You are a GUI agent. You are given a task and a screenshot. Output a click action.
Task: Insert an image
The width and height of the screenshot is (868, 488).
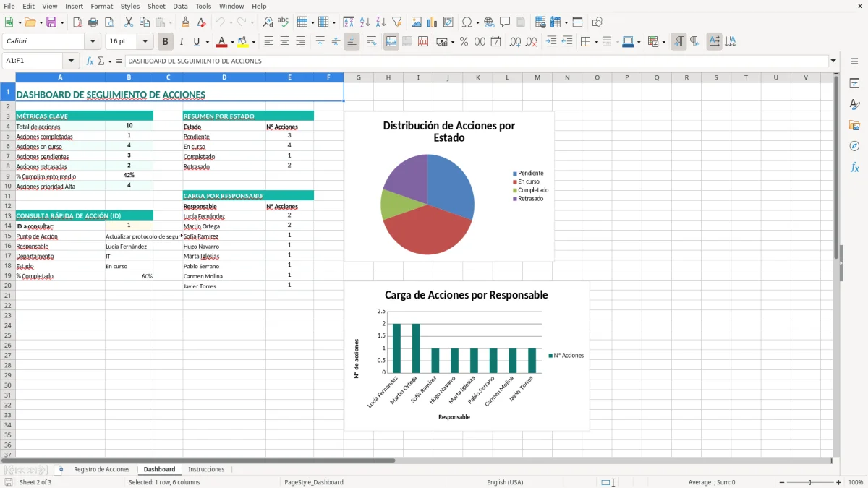[417, 22]
